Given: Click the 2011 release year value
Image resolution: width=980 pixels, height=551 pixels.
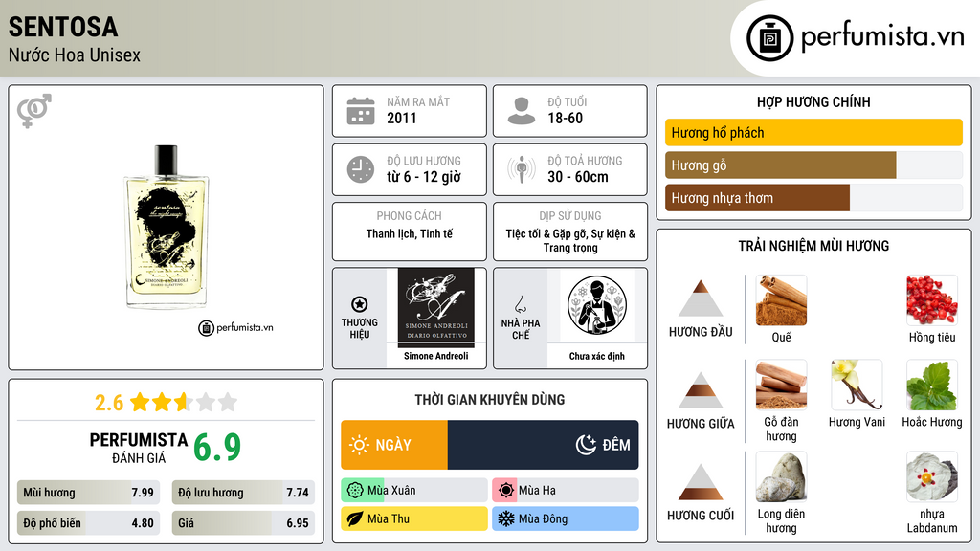Looking at the screenshot, I should click(402, 118).
